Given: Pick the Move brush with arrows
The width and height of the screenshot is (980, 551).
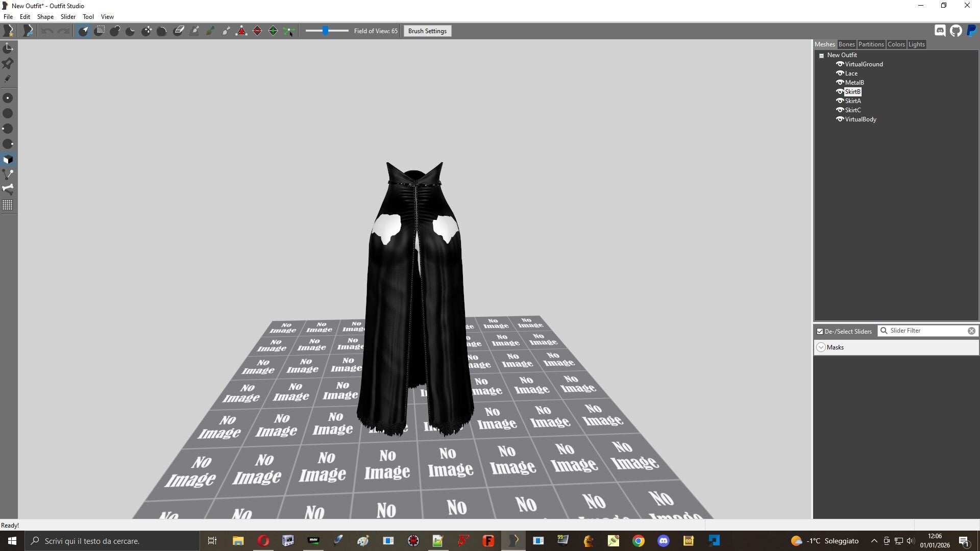Looking at the screenshot, I should click(x=146, y=31).
